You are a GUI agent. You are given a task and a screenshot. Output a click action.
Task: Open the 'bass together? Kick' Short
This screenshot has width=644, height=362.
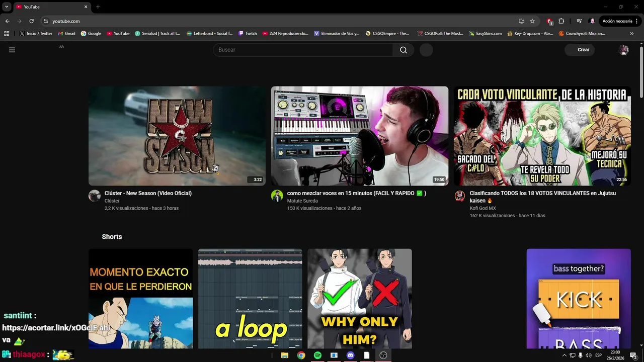[x=579, y=299]
